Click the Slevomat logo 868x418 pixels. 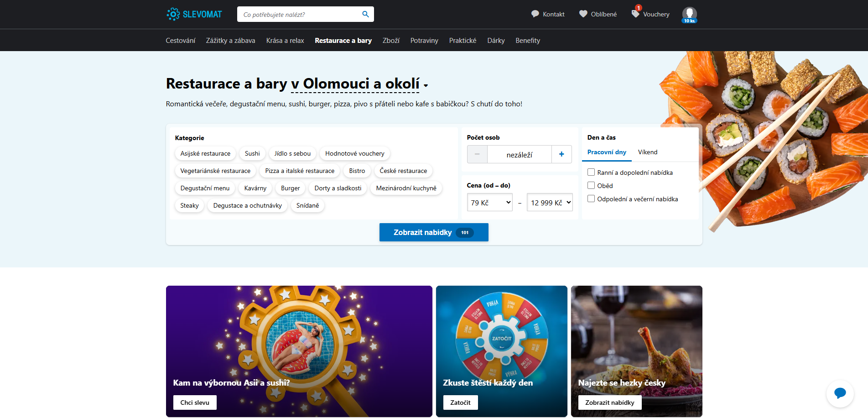[x=194, y=14]
